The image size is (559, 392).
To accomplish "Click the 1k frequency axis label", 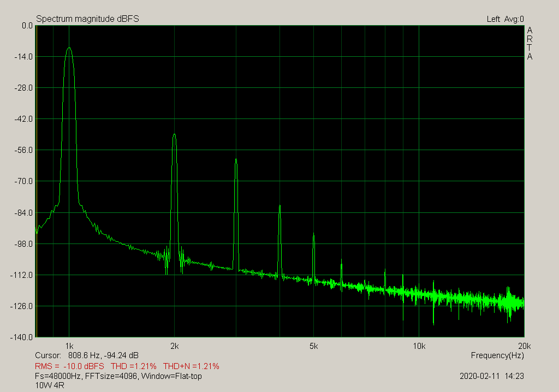I will tap(69, 346).
